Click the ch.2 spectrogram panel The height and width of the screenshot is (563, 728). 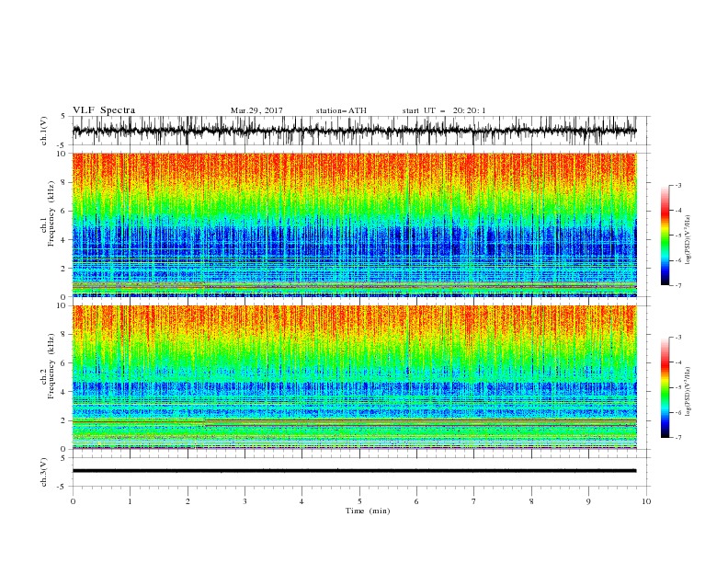coord(354,377)
